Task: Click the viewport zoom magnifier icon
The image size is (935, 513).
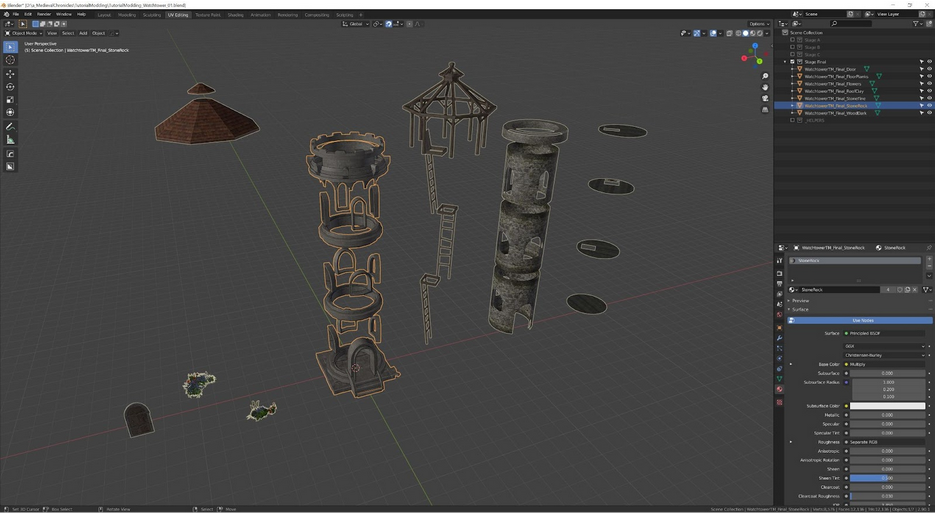Action: tap(765, 77)
